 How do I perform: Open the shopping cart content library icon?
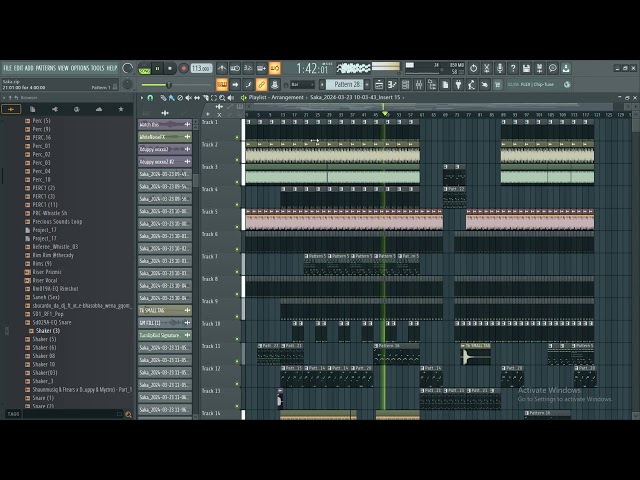tap(498, 84)
